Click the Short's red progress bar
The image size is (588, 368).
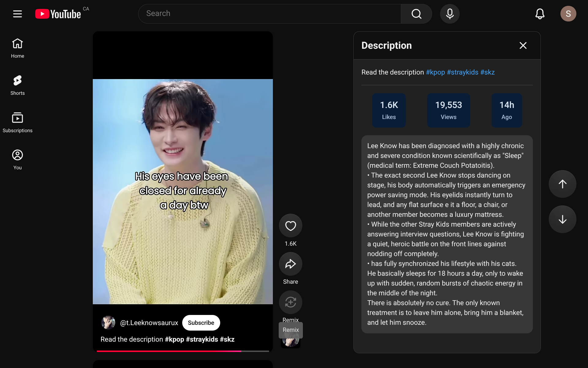tap(183, 351)
